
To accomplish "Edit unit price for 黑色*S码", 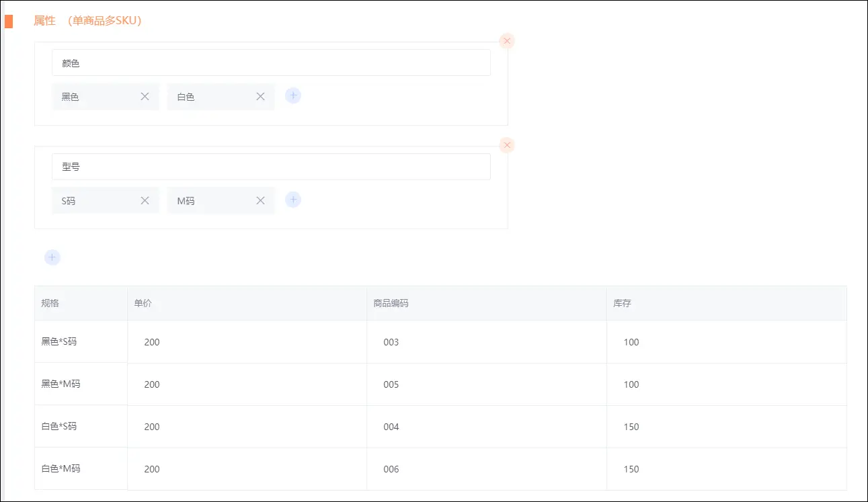I will click(247, 342).
